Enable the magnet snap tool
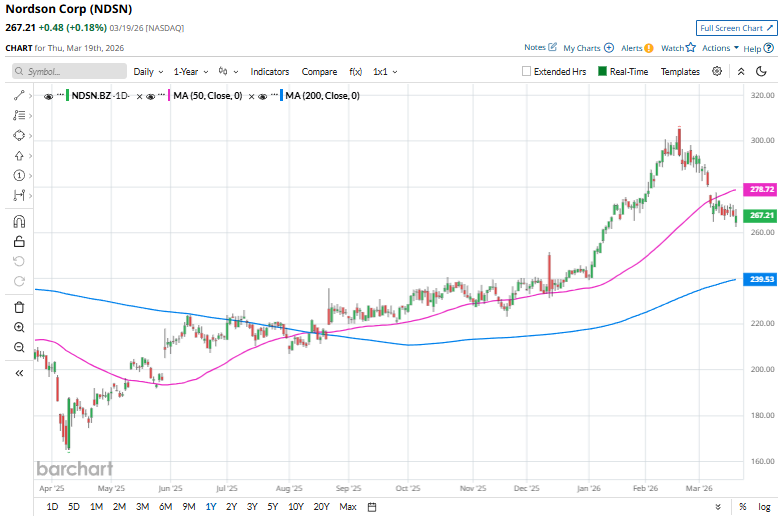Image resolution: width=778 pixels, height=520 pixels. [19, 222]
